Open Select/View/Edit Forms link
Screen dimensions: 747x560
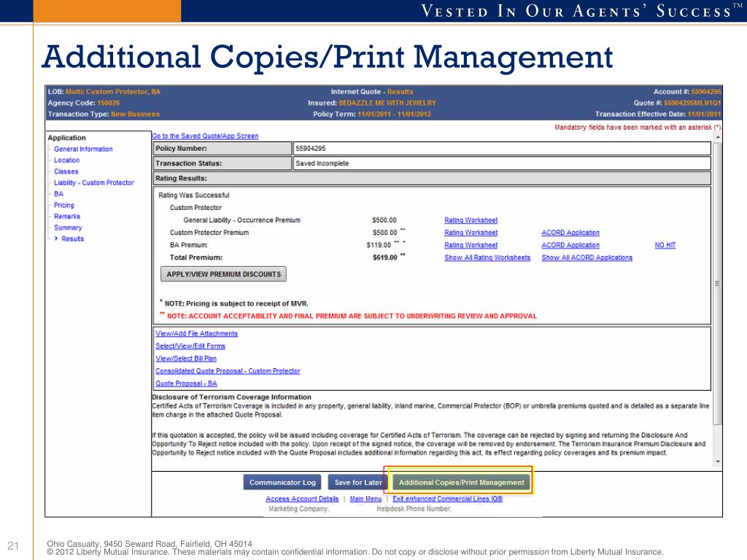pyautogui.click(x=190, y=346)
